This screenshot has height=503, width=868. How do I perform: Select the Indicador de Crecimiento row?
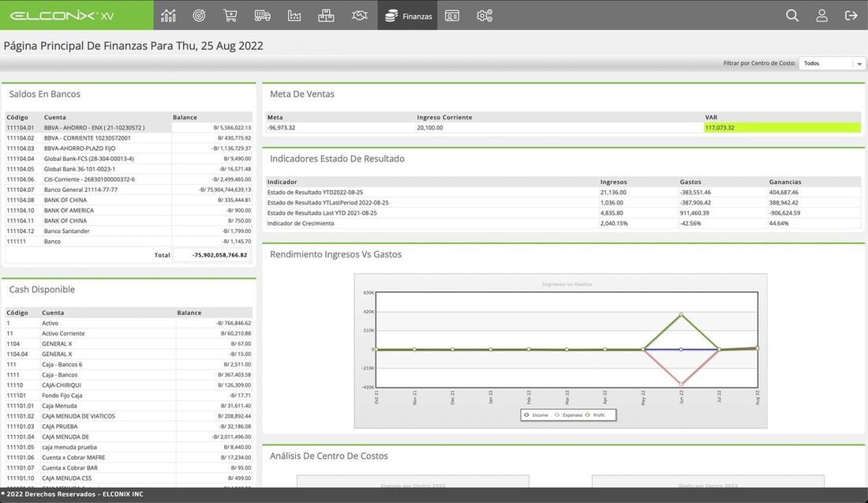tap(563, 223)
